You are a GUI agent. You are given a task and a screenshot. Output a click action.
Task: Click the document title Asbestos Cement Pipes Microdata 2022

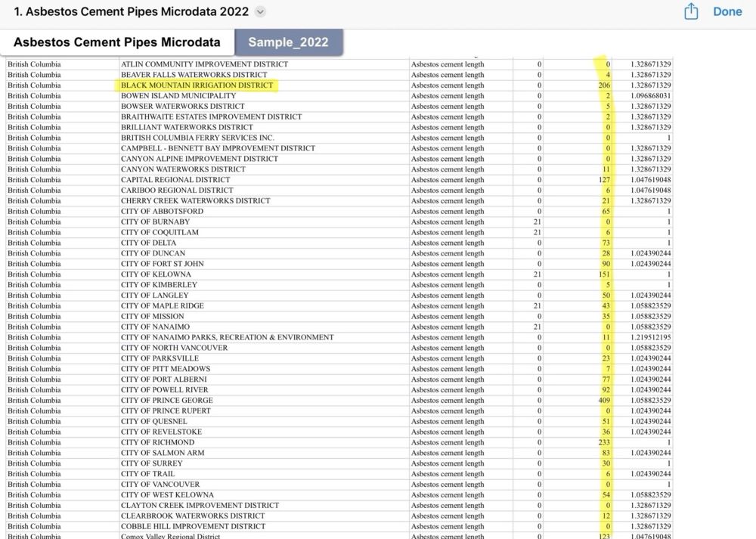(x=131, y=11)
